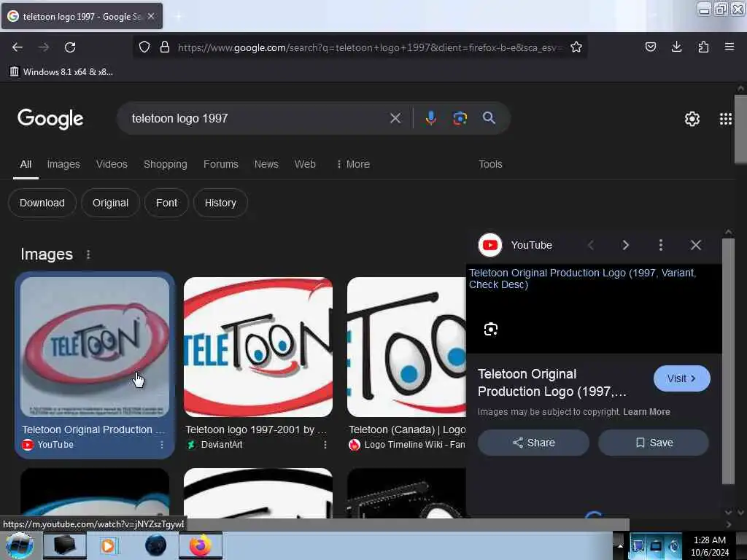Viewport: 747px width, 560px height.
Task: Open the extensions puzzle icon
Action: [703, 47]
